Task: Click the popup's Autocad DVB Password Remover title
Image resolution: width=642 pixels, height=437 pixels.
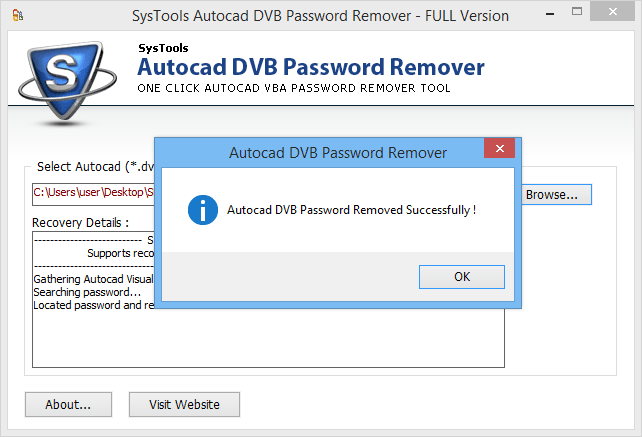Action: coord(338,153)
